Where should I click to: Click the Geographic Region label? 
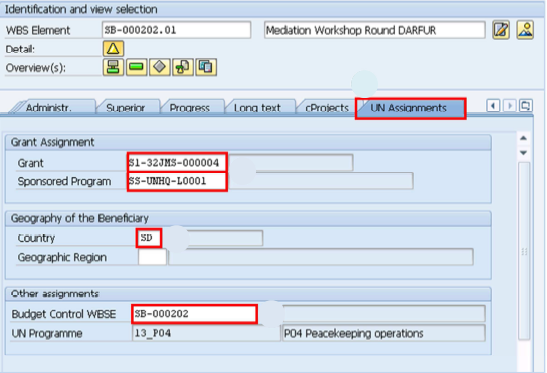62,258
